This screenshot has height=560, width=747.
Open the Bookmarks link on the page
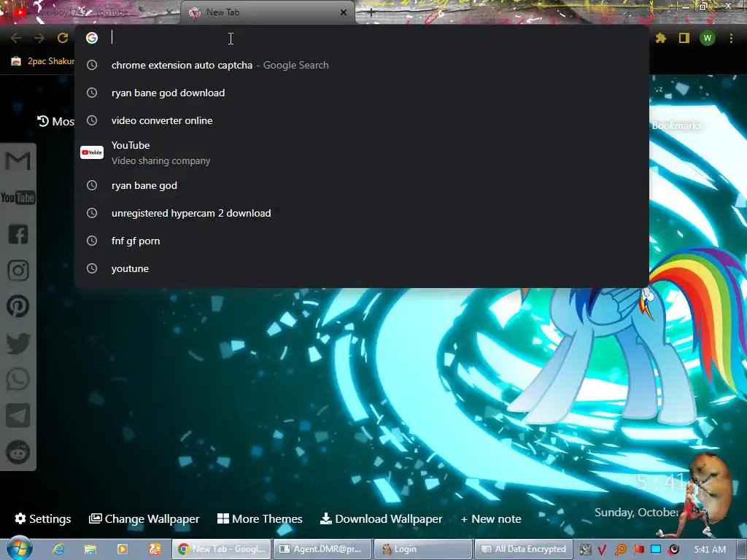coord(676,125)
